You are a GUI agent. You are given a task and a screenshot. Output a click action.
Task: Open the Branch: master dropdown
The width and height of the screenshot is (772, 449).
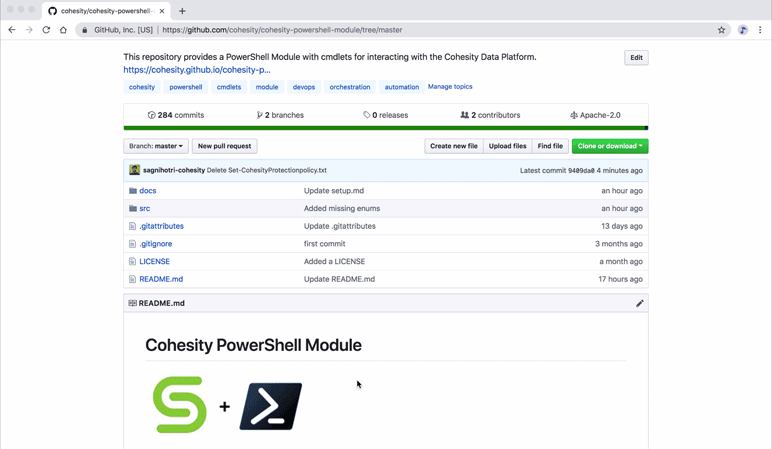(x=156, y=146)
